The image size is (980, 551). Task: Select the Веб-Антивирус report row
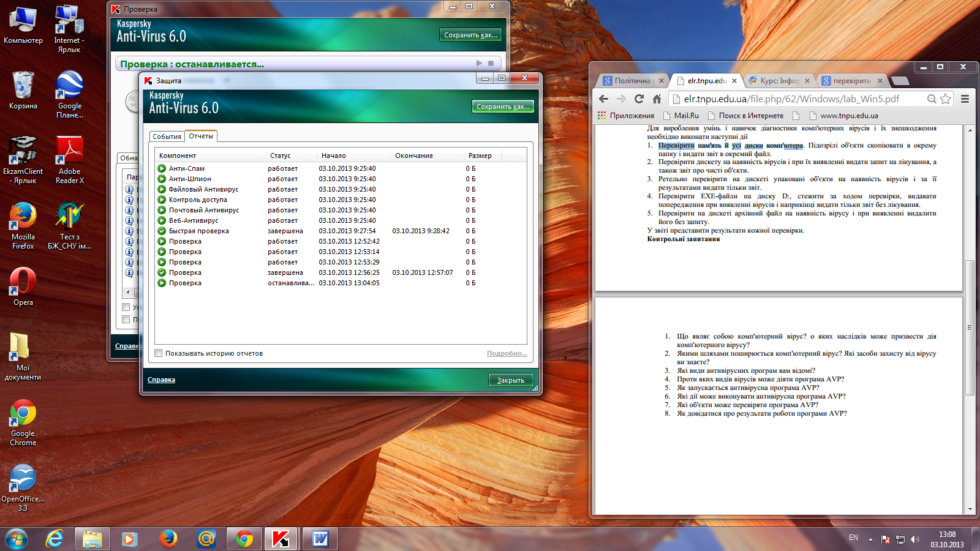[x=341, y=220]
